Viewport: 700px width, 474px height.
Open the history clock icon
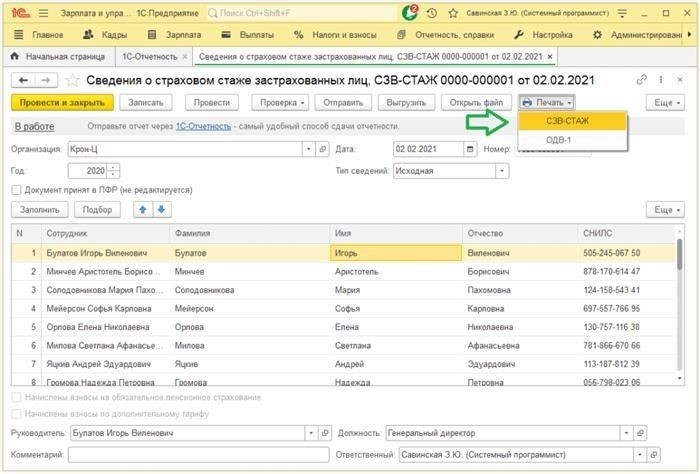pyautogui.click(x=432, y=13)
